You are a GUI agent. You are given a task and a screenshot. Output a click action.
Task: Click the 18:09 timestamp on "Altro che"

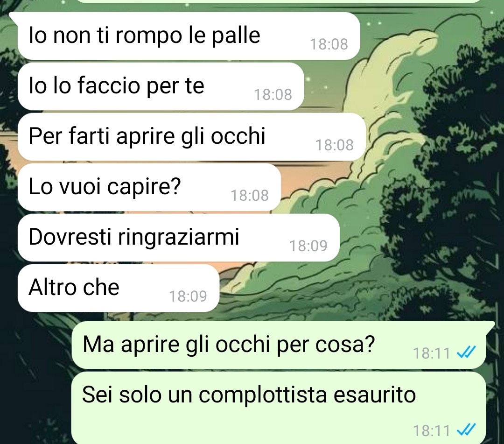188,296
